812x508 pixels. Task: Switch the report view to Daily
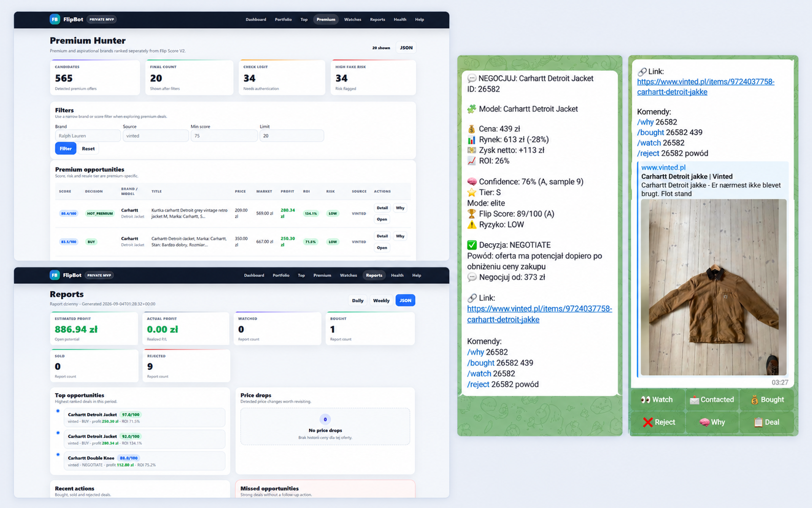pyautogui.click(x=358, y=301)
